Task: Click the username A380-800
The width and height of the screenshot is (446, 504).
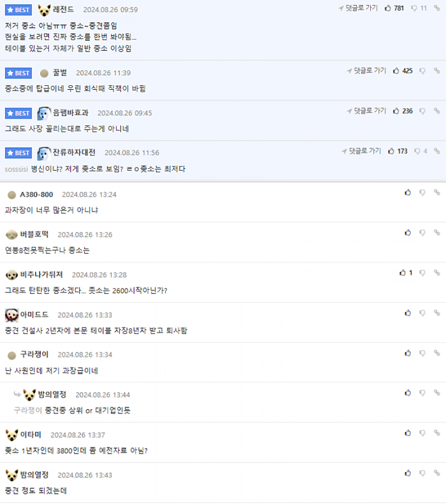Action: click(36, 194)
